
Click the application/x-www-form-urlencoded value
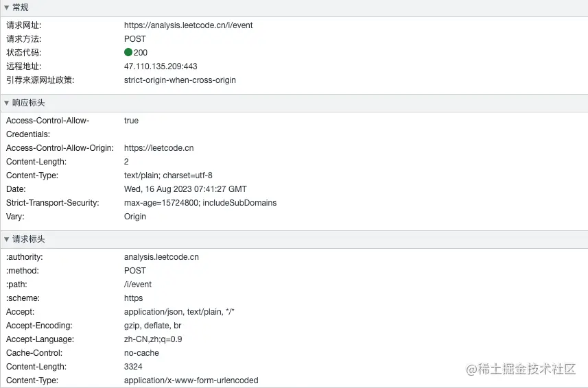point(191,380)
